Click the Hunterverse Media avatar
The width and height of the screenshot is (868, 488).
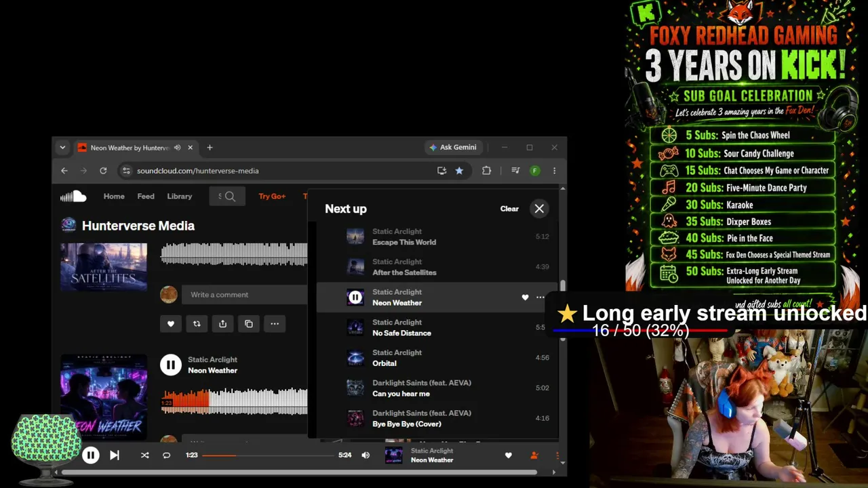pos(68,225)
